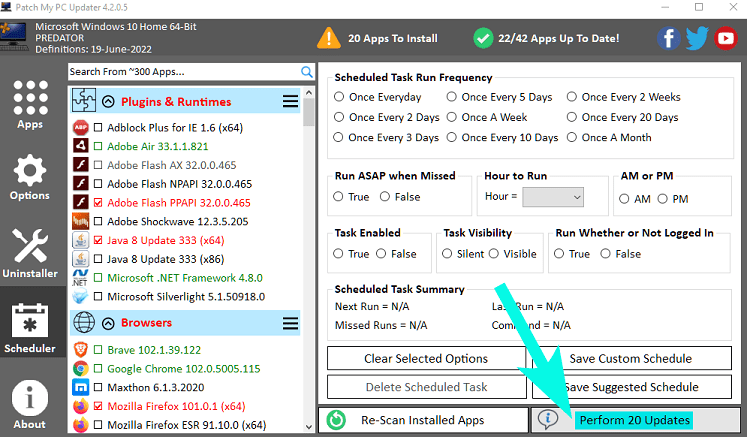747x437 pixels.
Task: Click the Plugins & Runtimes puzzle icon
Action: (x=84, y=101)
